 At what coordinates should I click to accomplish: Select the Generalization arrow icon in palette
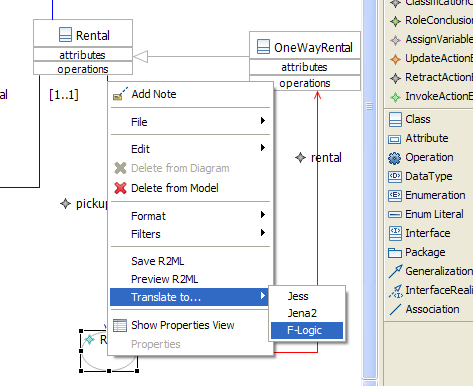[x=396, y=271]
